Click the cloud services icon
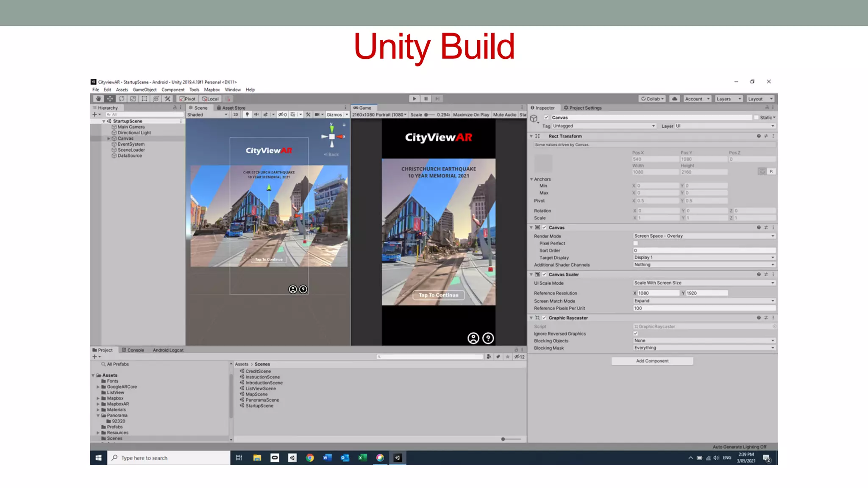 tap(675, 99)
